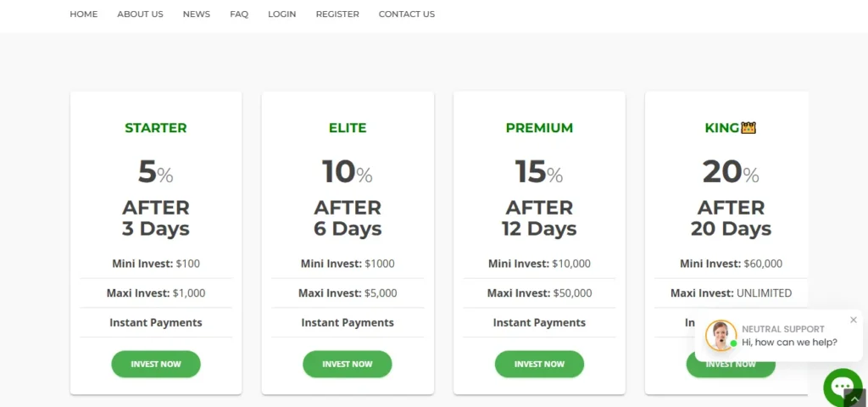
Task: Open CONTACT US from the navigation
Action: pos(407,14)
